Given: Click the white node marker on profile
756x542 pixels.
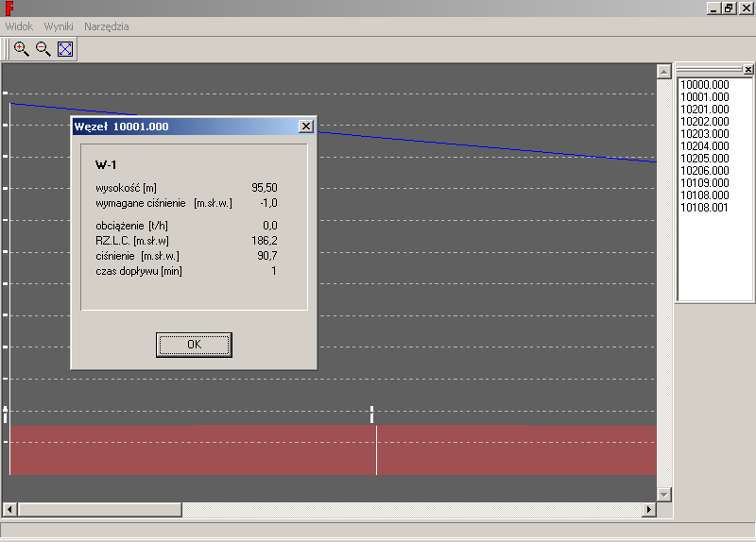Looking at the screenshot, I should pos(372,415).
